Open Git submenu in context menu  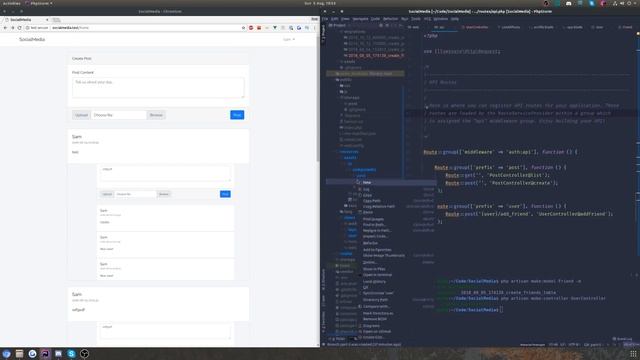tap(396, 287)
